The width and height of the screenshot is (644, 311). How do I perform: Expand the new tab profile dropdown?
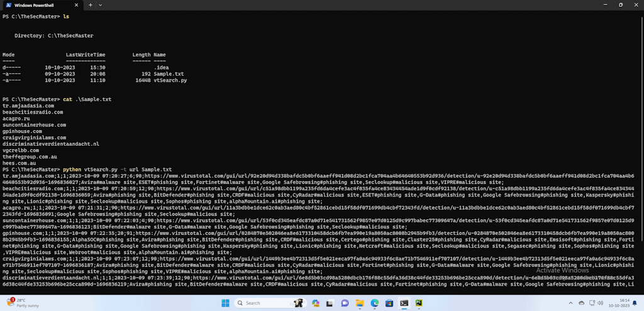[x=101, y=5]
